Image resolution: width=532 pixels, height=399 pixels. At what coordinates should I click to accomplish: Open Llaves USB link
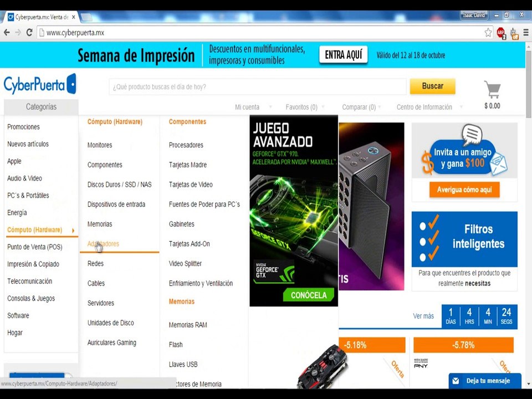(x=183, y=365)
